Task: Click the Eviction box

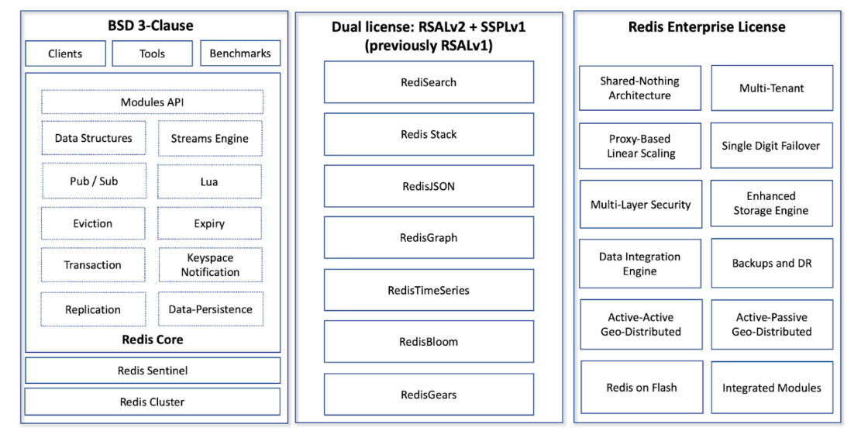Action: [x=93, y=223]
